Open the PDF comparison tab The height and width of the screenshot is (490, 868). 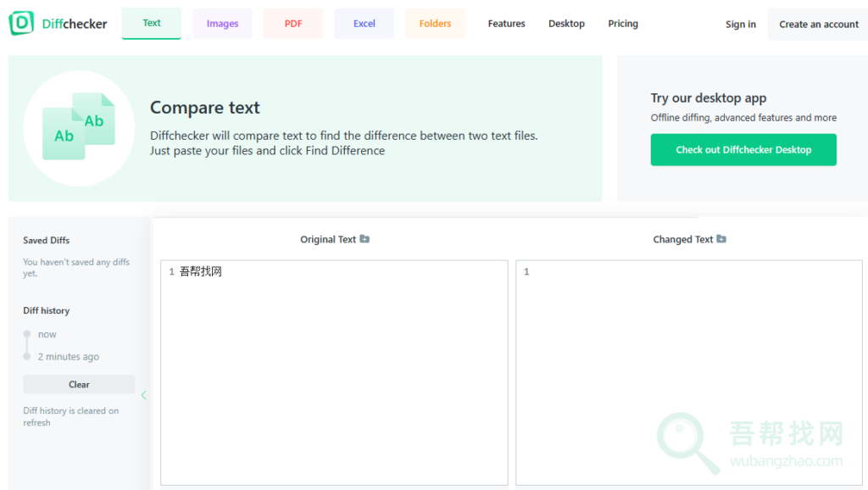pos(293,24)
